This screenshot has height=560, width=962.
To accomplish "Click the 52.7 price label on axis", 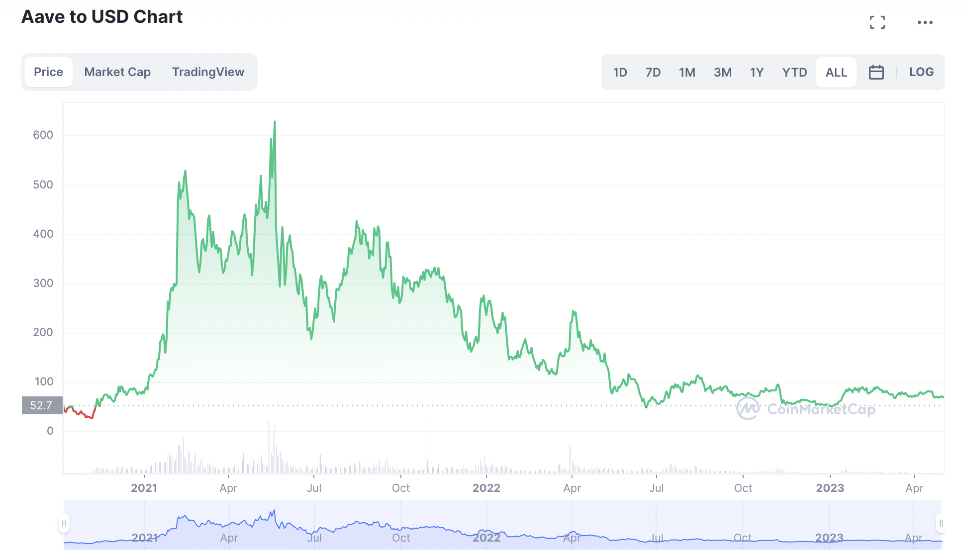I will (x=42, y=405).
